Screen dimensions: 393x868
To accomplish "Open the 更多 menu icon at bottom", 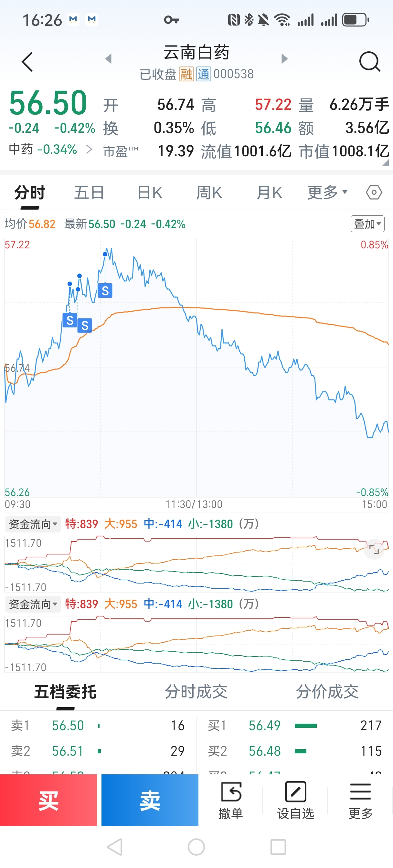I will (361, 800).
